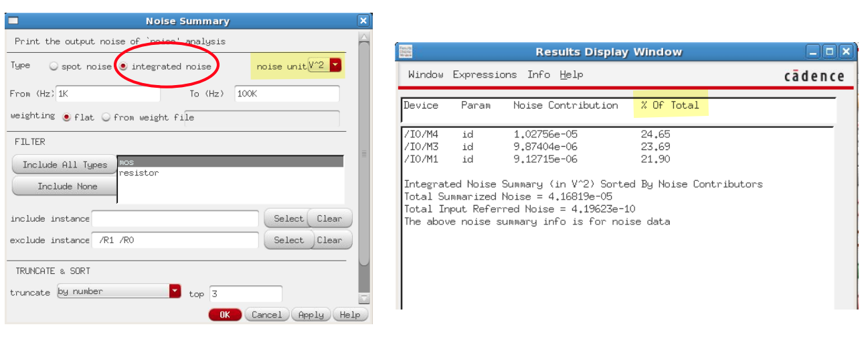Click Total Input Referred Noise line
The image size is (868, 343).
click(x=520, y=209)
